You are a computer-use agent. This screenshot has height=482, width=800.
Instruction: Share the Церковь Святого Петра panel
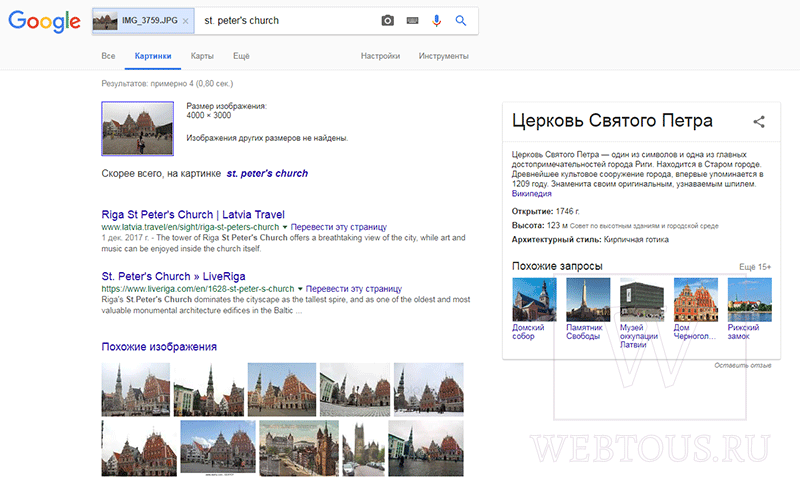point(759,121)
